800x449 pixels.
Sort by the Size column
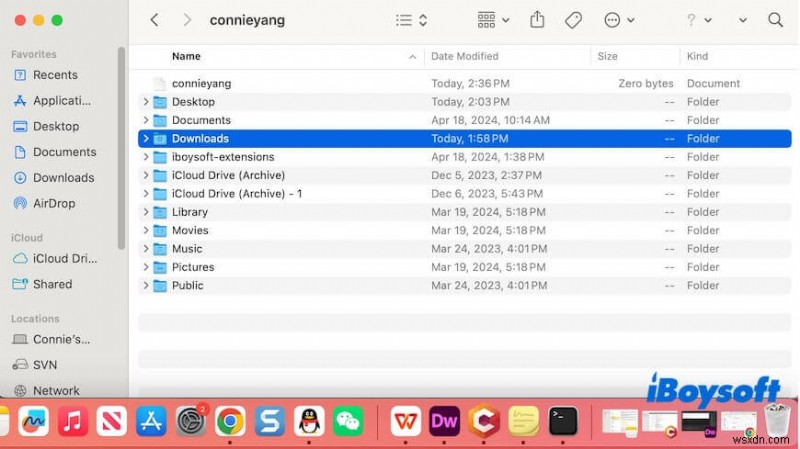607,56
